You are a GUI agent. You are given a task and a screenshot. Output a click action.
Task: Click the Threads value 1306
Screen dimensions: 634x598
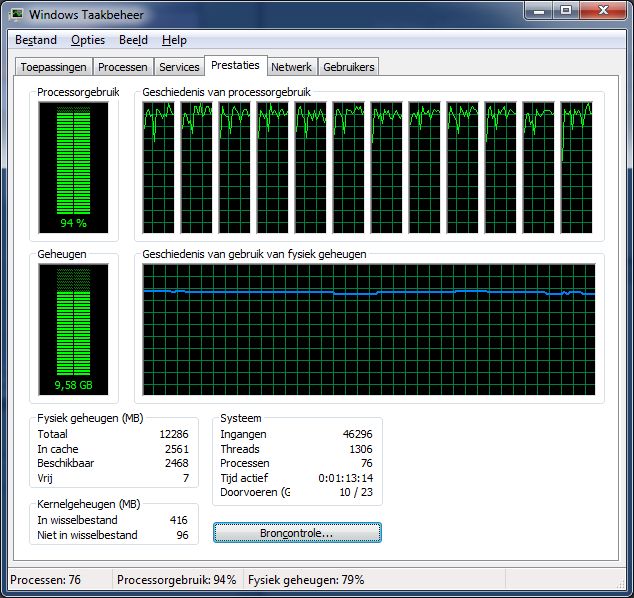pyautogui.click(x=361, y=449)
